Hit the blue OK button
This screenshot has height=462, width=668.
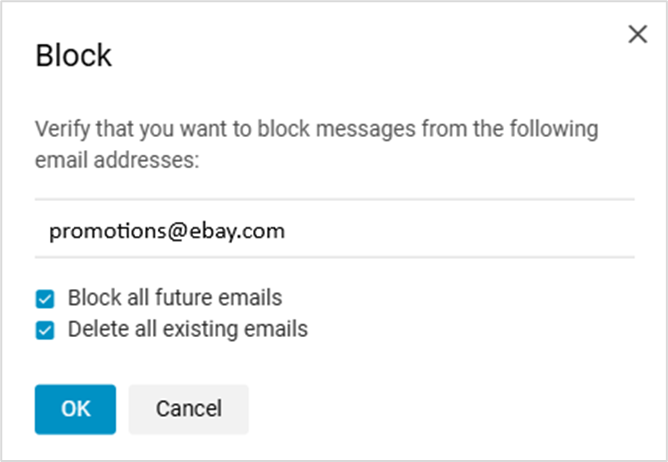[75, 409]
